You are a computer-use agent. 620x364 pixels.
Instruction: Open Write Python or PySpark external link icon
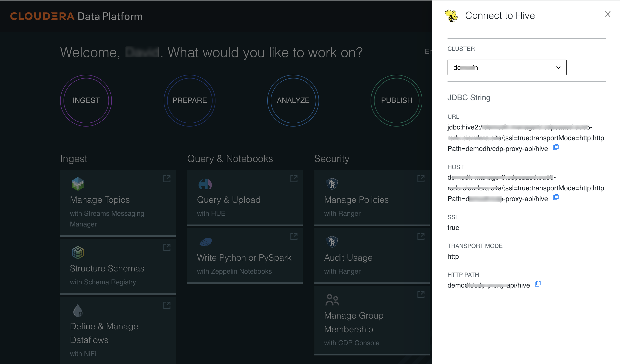(294, 237)
